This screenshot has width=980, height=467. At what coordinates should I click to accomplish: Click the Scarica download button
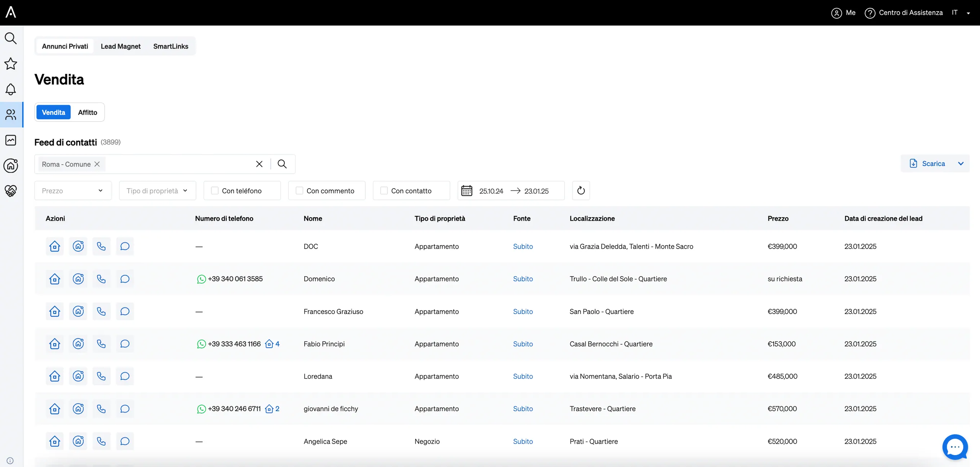click(927, 164)
